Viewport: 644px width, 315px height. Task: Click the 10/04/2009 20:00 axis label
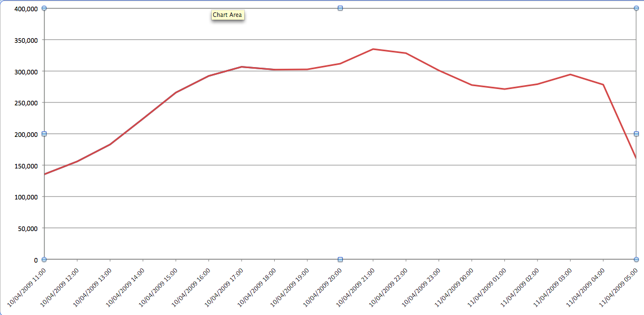pyautogui.click(x=323, y=287)
